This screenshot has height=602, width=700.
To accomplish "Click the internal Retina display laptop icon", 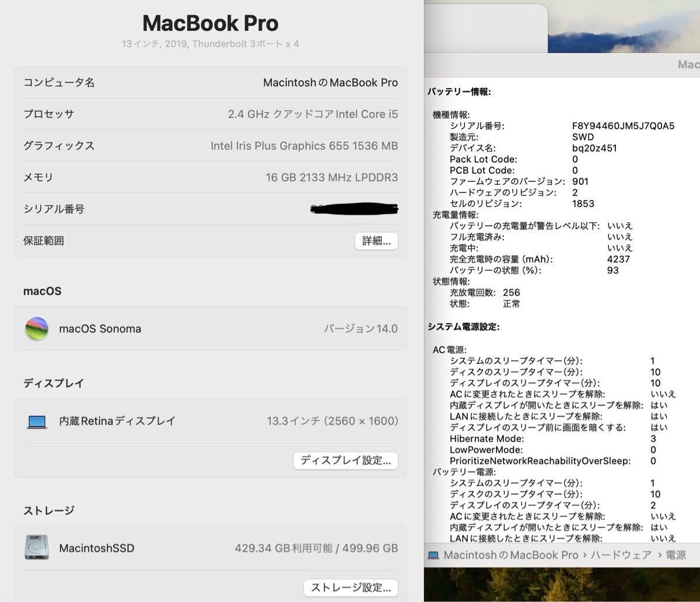I will pyautogui.click(x=37, y=421).
